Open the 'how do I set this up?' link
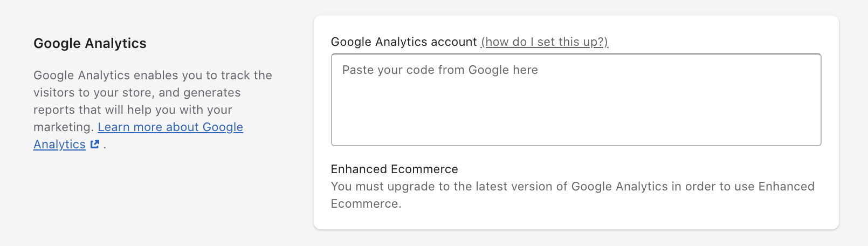This screenshot has width=868, height=246. point(545,42)
